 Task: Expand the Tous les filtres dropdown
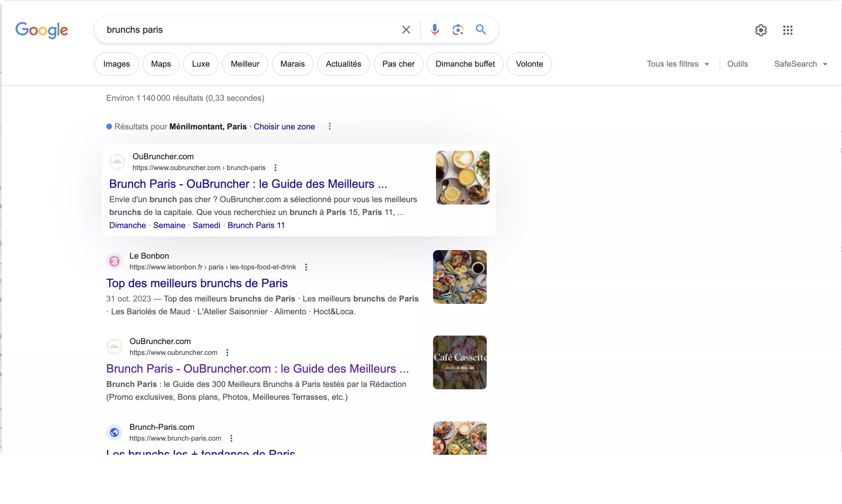(678, 64)
